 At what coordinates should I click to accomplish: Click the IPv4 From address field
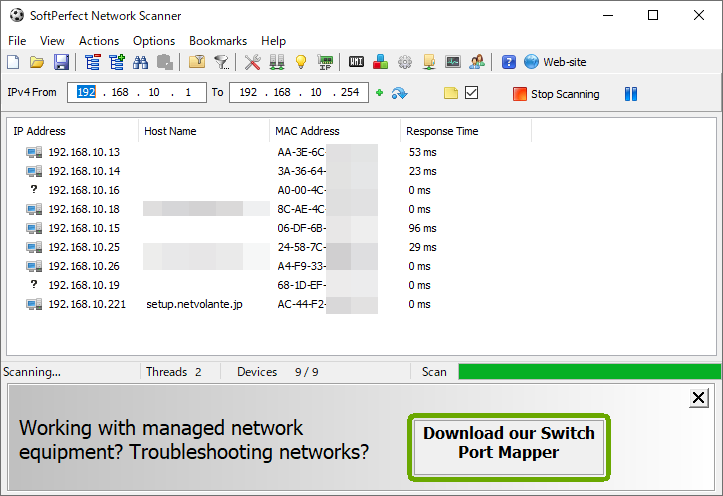click(x=136, y=93)
